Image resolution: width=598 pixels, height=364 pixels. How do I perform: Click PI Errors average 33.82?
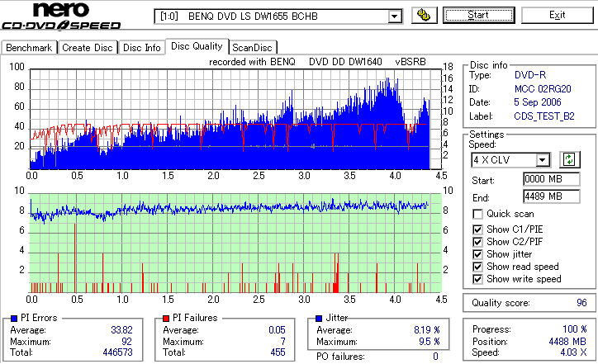(x=121, y=329)
